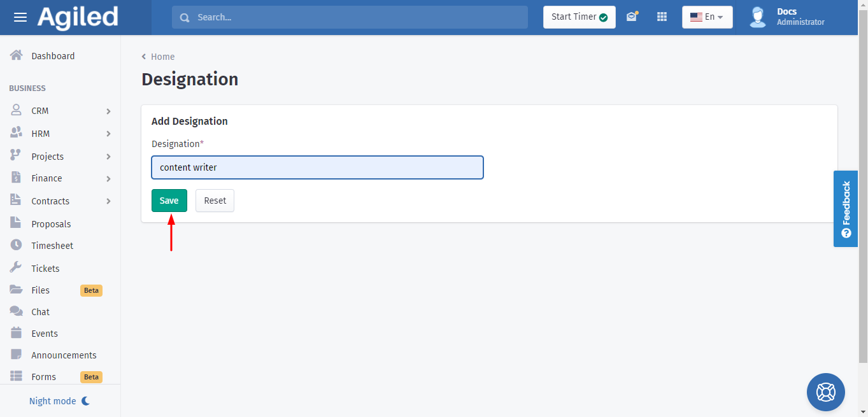868x417 pixels.
Task: Click the hamburger menu icon
Action: click(x=20, y=17)
